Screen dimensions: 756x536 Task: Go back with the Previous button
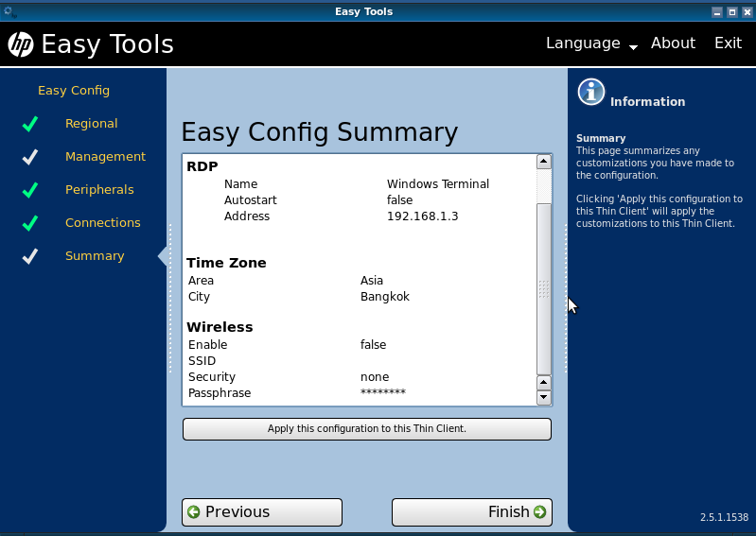pyautogui.click(x=262, y=512)
